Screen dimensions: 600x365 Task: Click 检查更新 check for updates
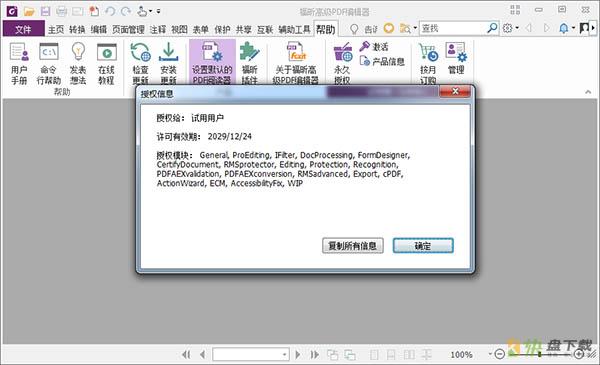(x=140, y=64)
